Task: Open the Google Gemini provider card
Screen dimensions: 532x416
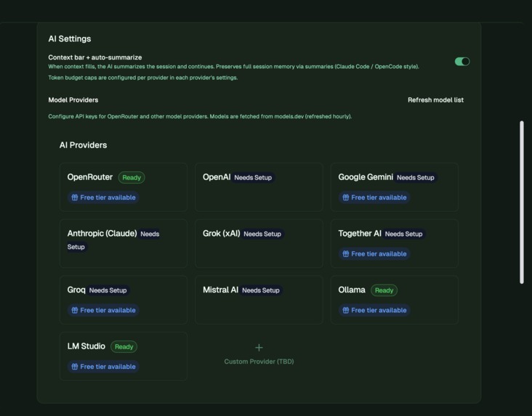Action: pos(394,187)
